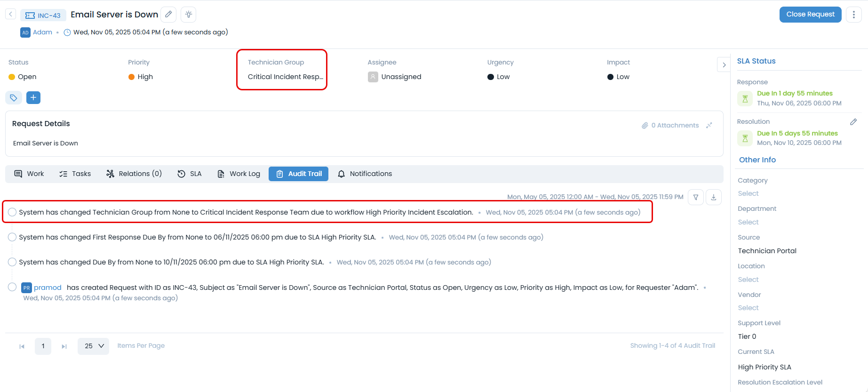Open the SLA tab
This screenshot has width=868, height=392.
click(190, 174)
